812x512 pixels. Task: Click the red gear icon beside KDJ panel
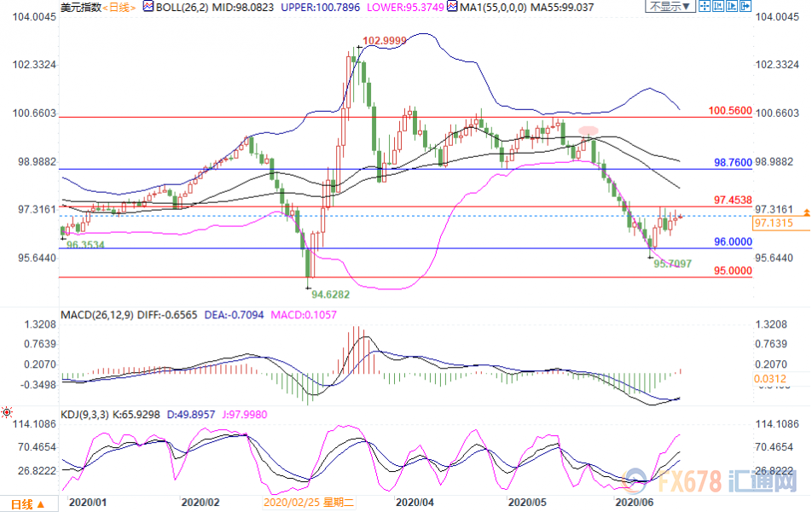coord(7,412)
